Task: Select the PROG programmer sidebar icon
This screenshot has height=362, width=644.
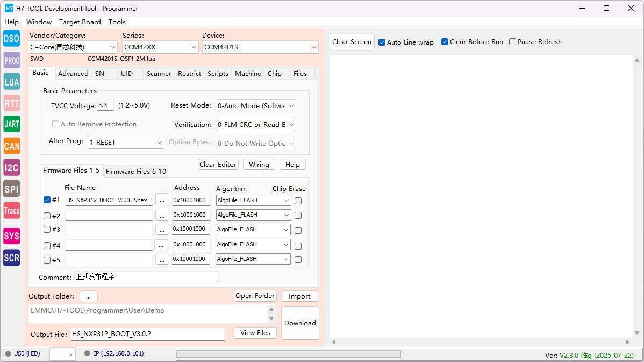Action: click(x=11, y=60)
